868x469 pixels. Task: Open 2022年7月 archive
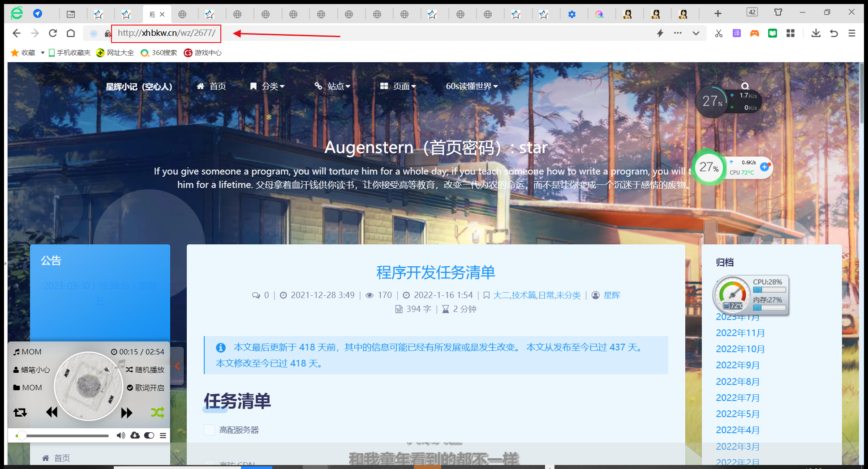click(x=738, y=398)
